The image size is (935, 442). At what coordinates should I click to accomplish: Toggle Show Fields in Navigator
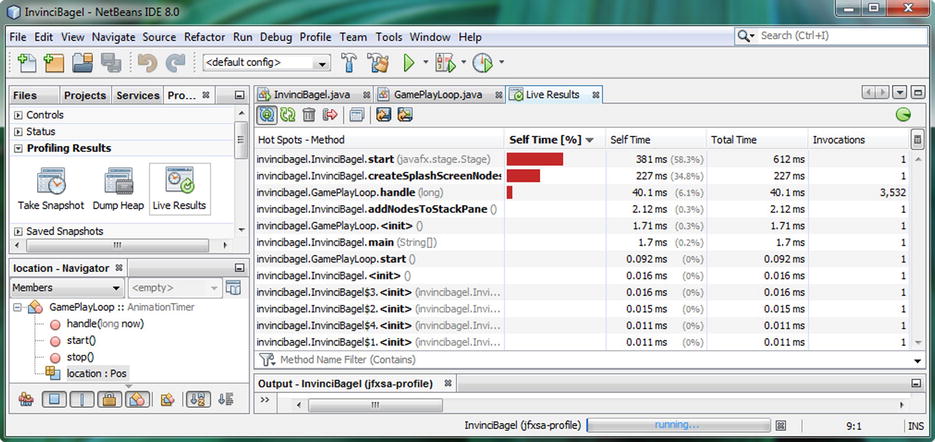(x=54, y=400)
